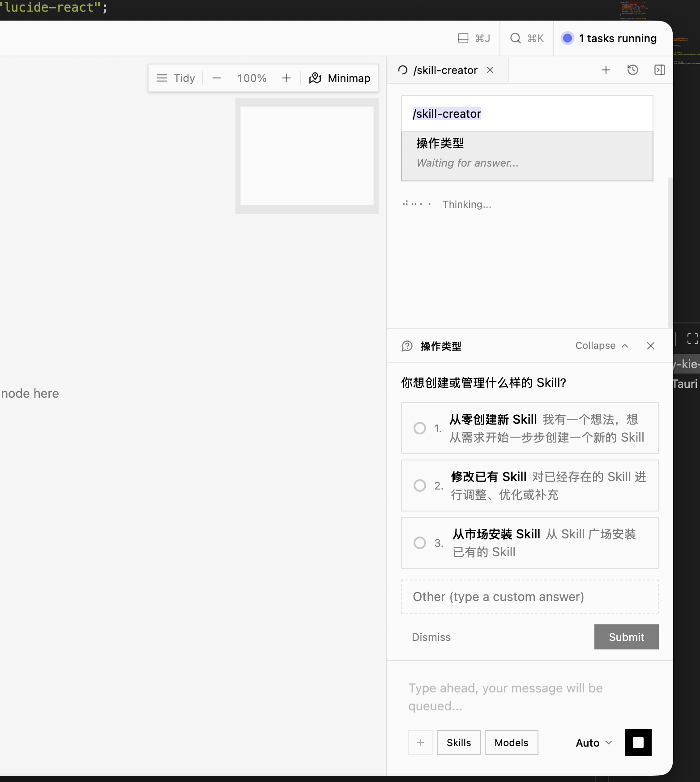700x782 pixels.
Task: Click the question text 你想创建或管理什么样的 Skill?
Action: point(483,382)
